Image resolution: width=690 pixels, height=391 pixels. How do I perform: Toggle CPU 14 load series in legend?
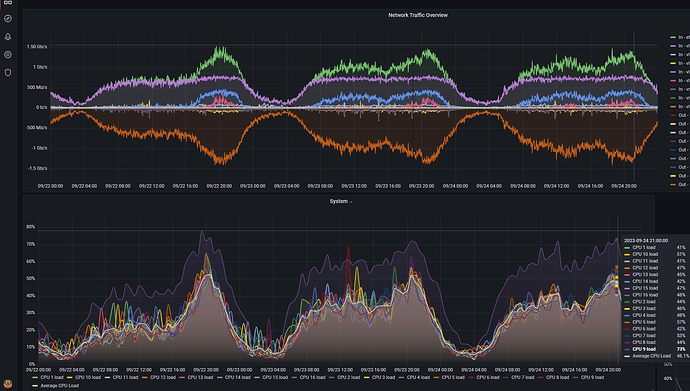pos(238,377)
